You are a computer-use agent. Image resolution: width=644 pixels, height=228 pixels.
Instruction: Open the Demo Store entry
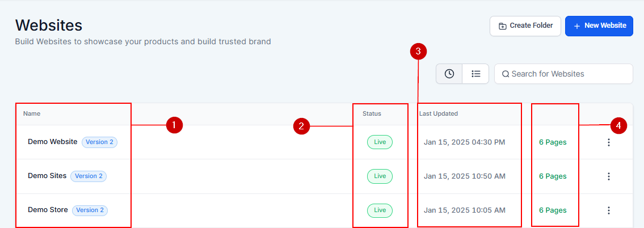48,210
